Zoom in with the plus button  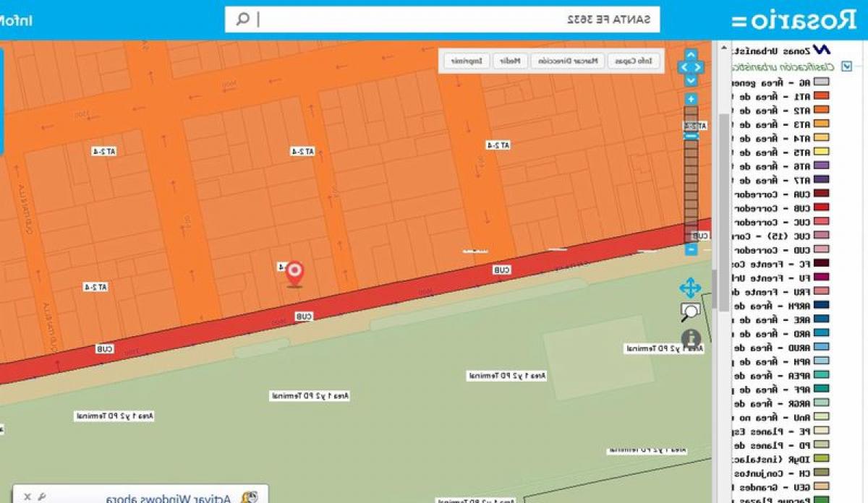pos(691,99)
